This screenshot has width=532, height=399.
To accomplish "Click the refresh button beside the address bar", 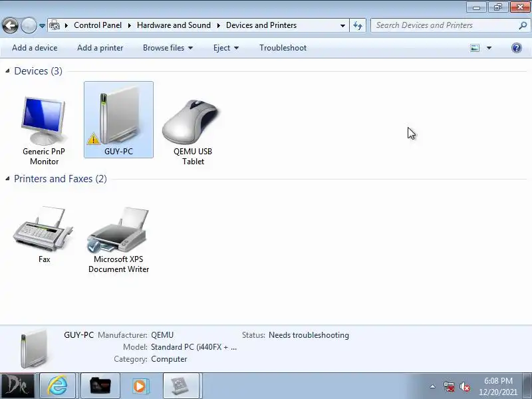I will (x=358, y=25).
